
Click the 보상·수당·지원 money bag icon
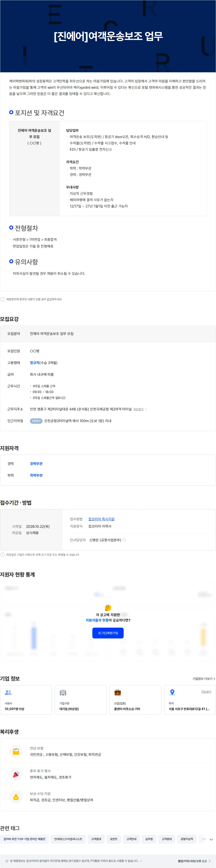point(16,797)
